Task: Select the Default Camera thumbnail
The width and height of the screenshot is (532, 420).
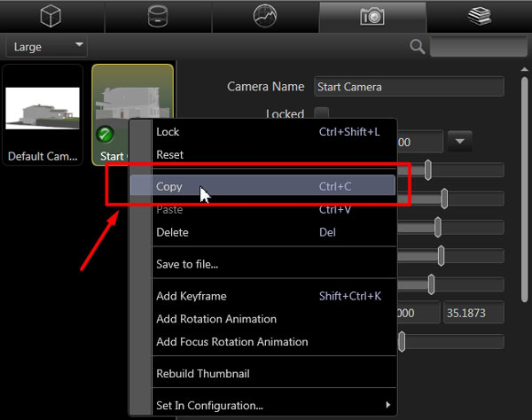Action: pyautogui.click(x=43, y=115)
